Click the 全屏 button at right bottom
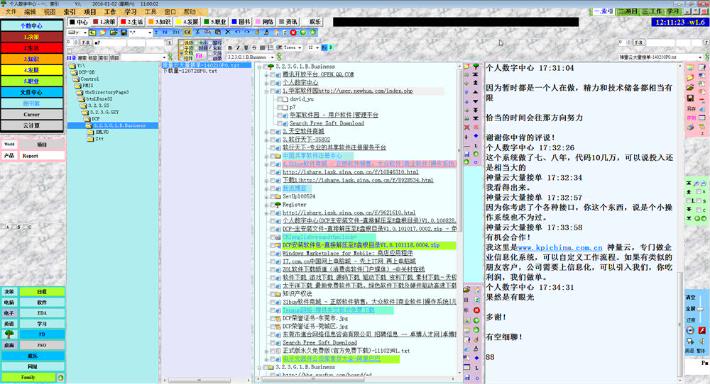The image size is (710, 384). pos(691,308)
